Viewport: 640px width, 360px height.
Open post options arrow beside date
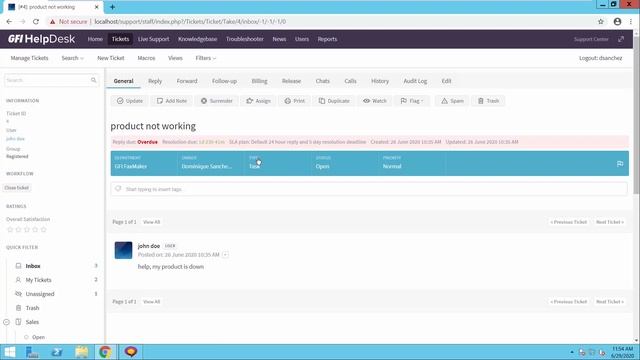click(x=225, y=255)
